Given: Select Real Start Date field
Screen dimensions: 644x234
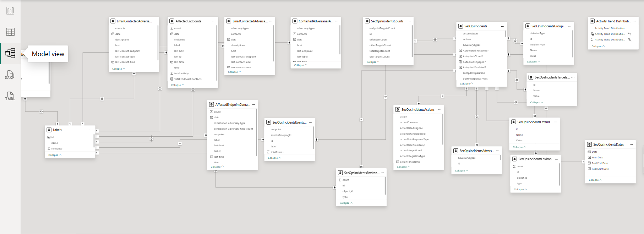Looking at the screenshot, I should 600,169.
